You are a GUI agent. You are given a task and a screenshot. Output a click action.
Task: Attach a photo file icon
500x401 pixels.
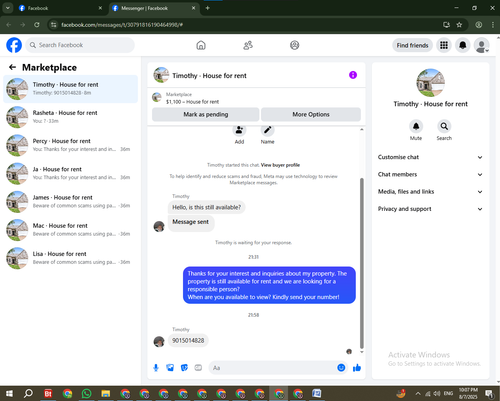(x=170, y=368)
